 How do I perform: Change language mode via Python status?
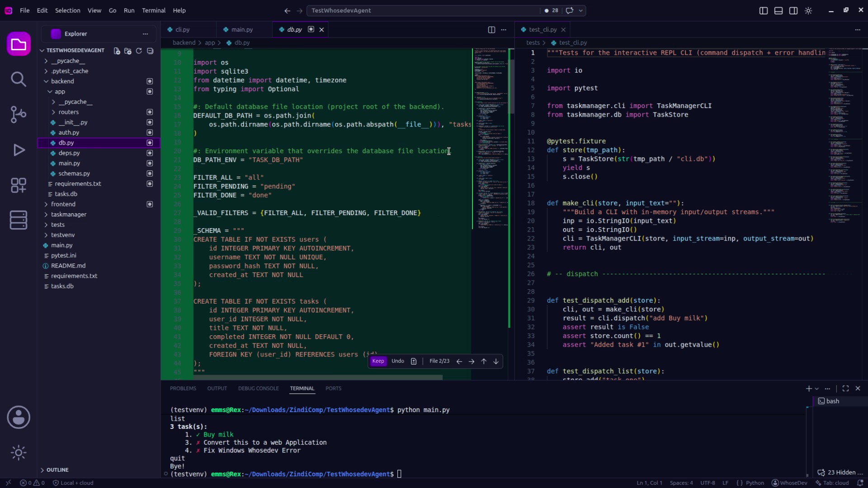755,483
